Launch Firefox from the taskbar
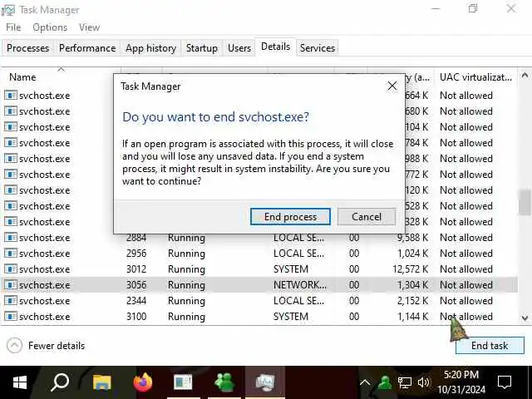Viewport: 532px width, 399px height. coord(142,382)
